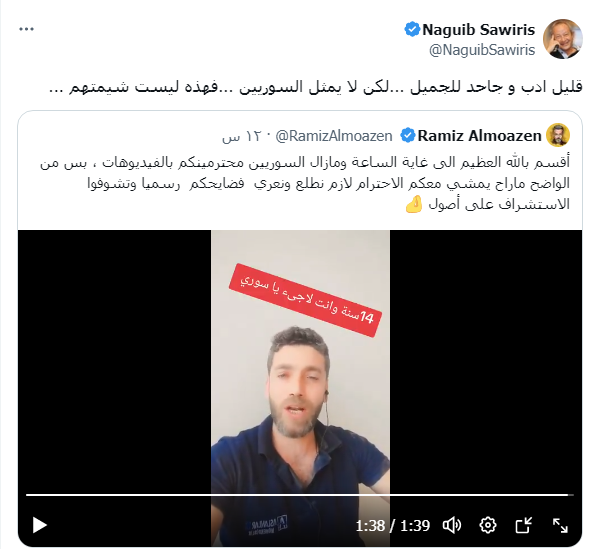Image resolution: width=597 pixels, height=549 pixels.
Task: Click Naguib Sawiris main tweet text
Action: coord(316,87)
